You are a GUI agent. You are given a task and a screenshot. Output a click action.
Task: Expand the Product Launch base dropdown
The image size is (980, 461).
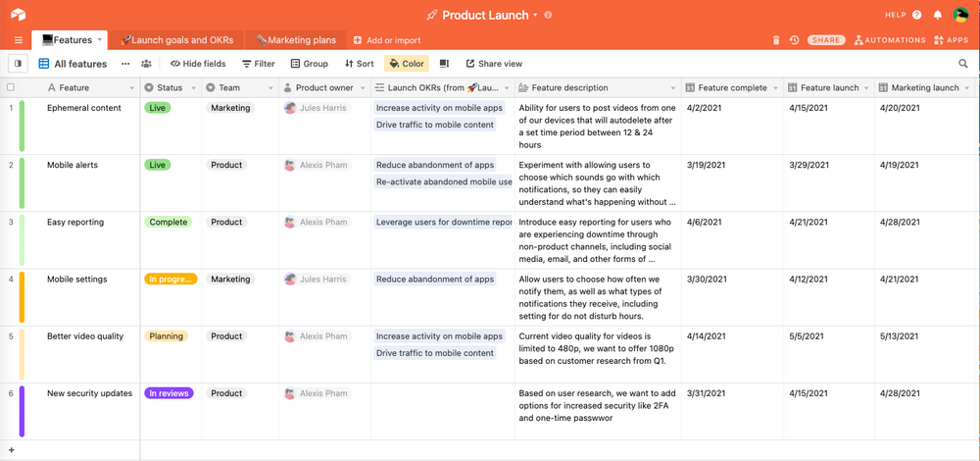535,15
